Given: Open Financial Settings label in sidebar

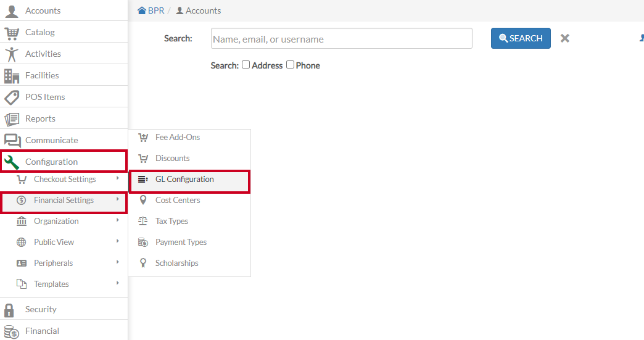Looking at the screenshot, I should (x=64, y=201).
